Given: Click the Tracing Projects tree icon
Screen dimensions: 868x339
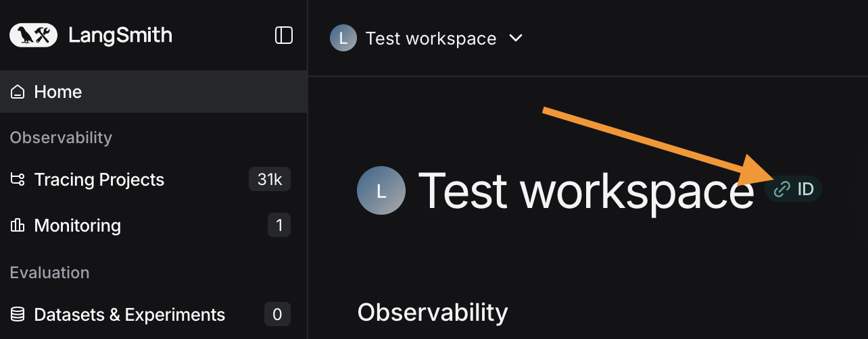Looking at the screenshot, I should coord(18,180).
